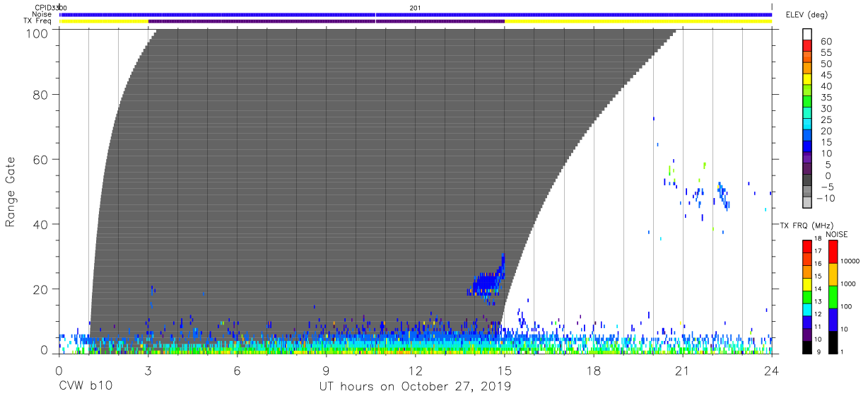This screenshot has width=868, height=401.
Task: Select the orange NOISE band above 1000
Action: 833,274
